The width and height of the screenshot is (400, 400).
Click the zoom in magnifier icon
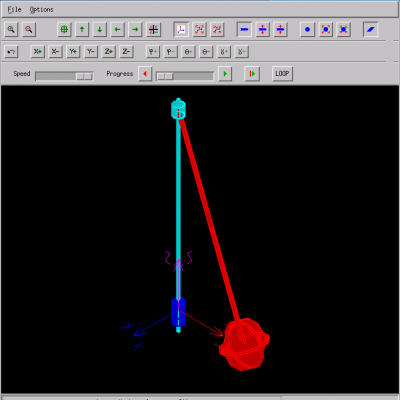[11, 30]
